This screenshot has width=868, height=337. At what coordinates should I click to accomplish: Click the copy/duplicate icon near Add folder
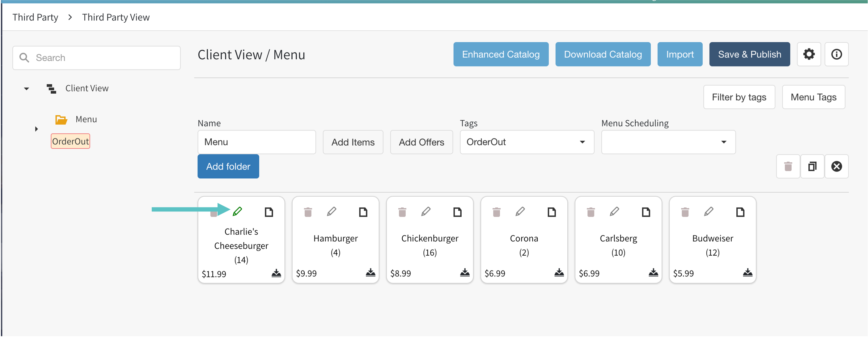(812, 166)
